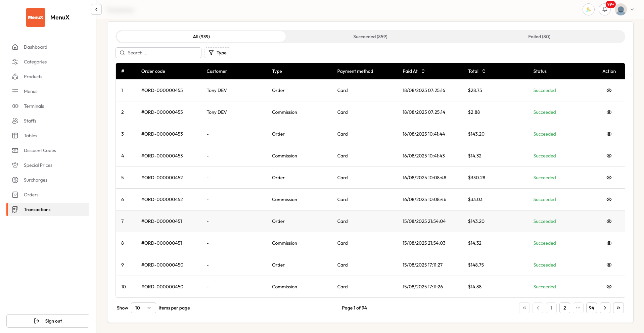
Task: Switch to the Succeeded (859) tab
Action: point(370,37)
